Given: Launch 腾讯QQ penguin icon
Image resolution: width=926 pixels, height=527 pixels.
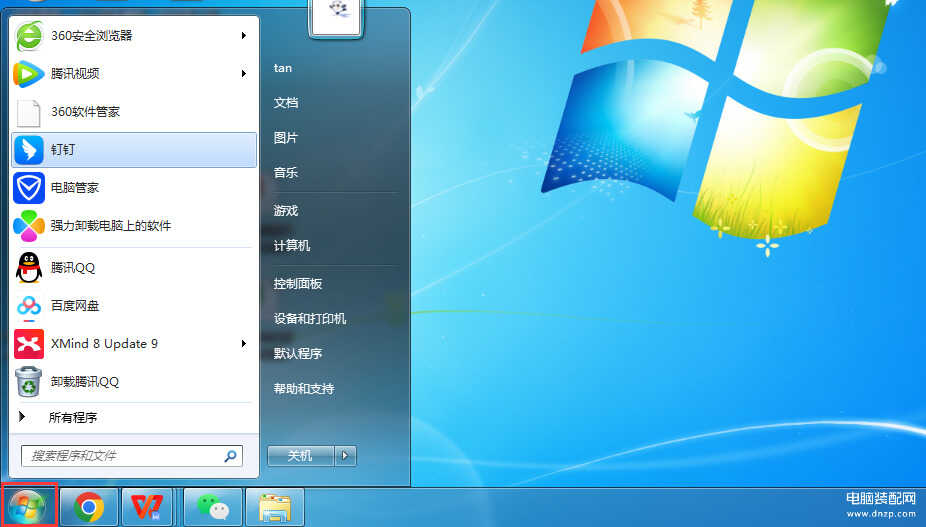Looking at the screenshot, I should 28,268.
